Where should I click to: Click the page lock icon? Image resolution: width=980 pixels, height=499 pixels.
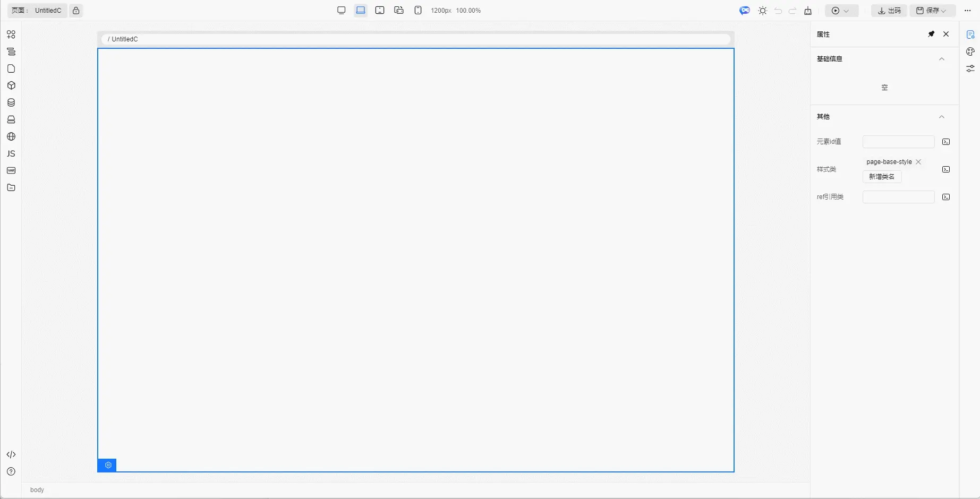(76, 11)
